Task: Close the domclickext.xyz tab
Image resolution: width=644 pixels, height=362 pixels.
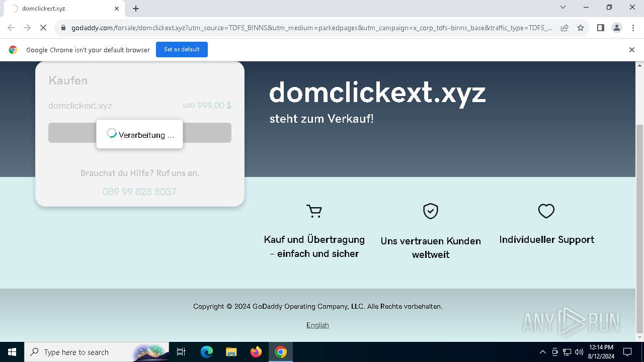Action: pyautogui.click(x=117, y=9)
